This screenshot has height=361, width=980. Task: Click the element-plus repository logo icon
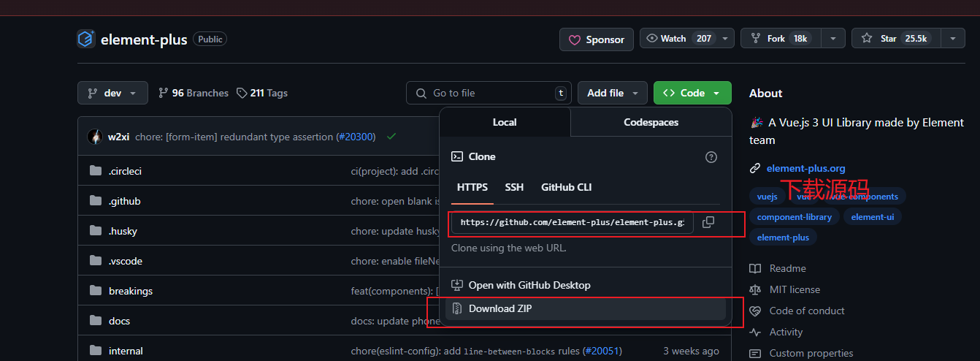coord(86,39)
